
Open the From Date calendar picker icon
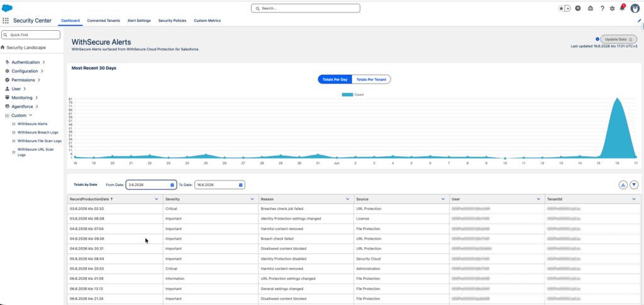click(x=172, y=185)
